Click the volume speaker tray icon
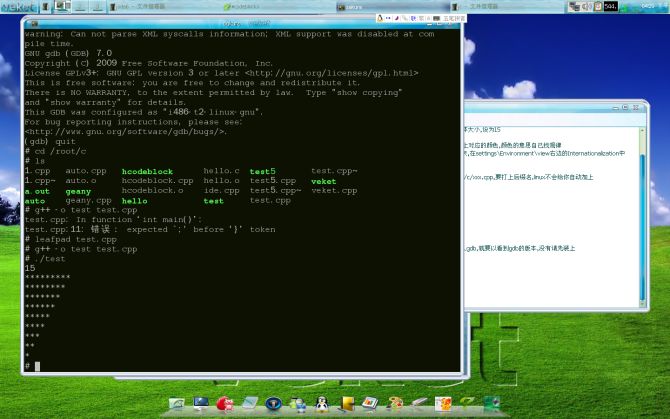 587,6
